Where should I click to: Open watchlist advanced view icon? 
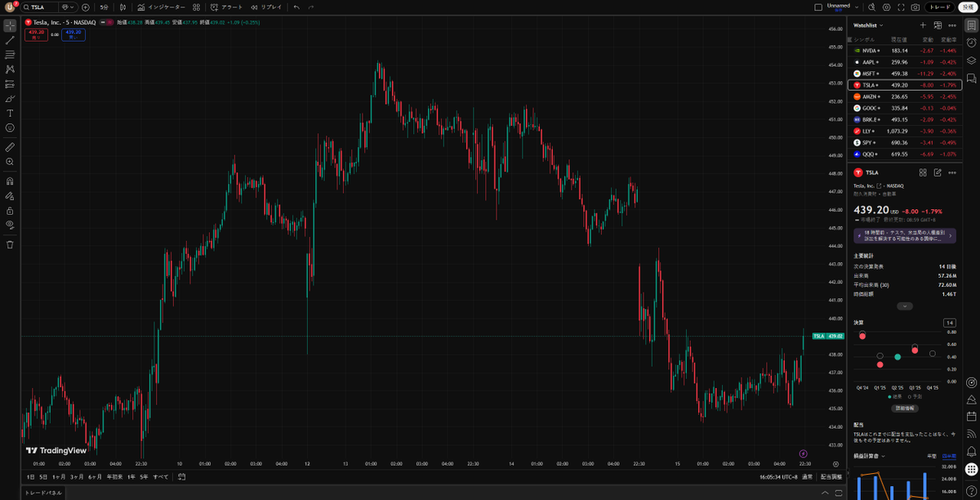click(938, 25)
